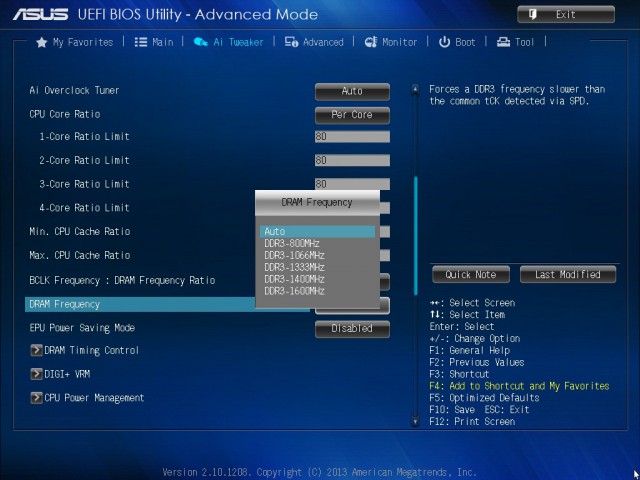Click arrow icon next to DRAM Timing Control
This screenshot has width=640, height=480.
pos(36,350)
